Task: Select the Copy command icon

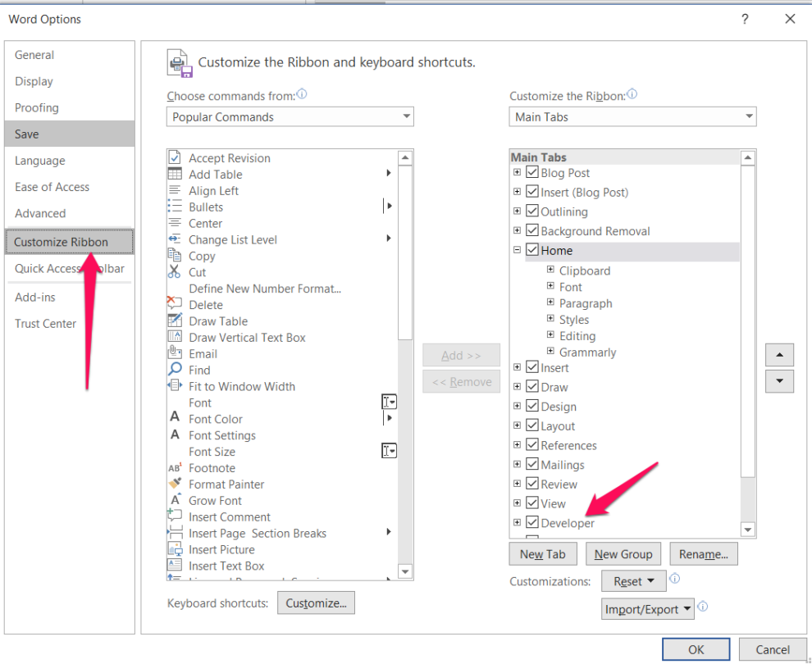Action: coord(176,256)
